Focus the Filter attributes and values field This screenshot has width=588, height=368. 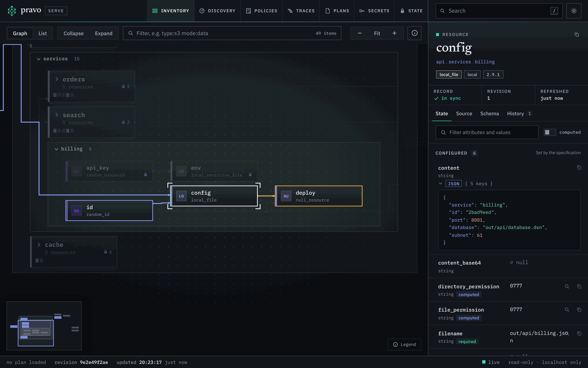(487, 132)
